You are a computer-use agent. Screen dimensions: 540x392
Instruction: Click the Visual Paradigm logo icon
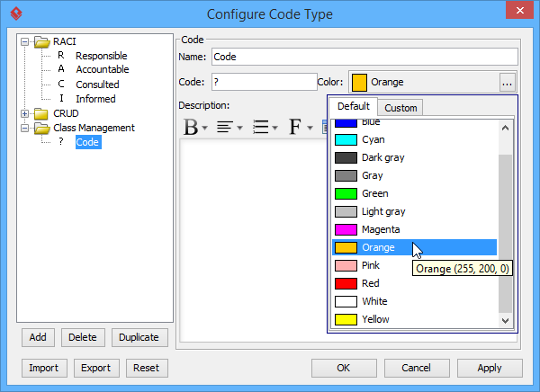coord(16,14)
